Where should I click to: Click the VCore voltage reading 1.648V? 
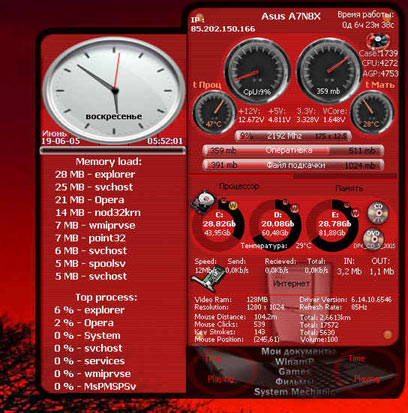tap(334, 119)
